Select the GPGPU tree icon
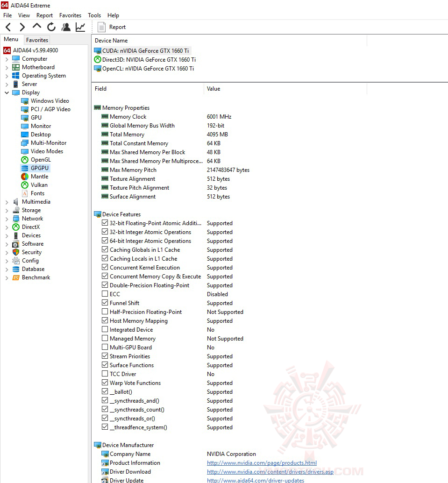The height and width of the screenshot is (483, 448). (25, 168)
